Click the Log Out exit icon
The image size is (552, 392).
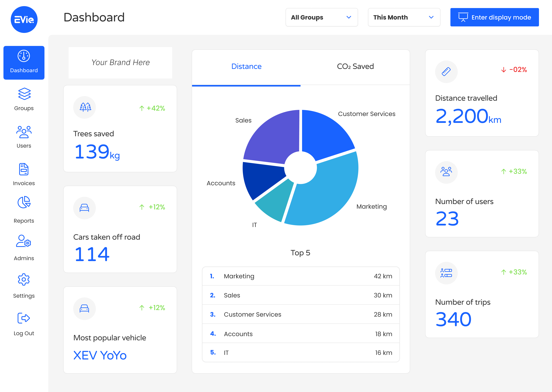(24, 318)
